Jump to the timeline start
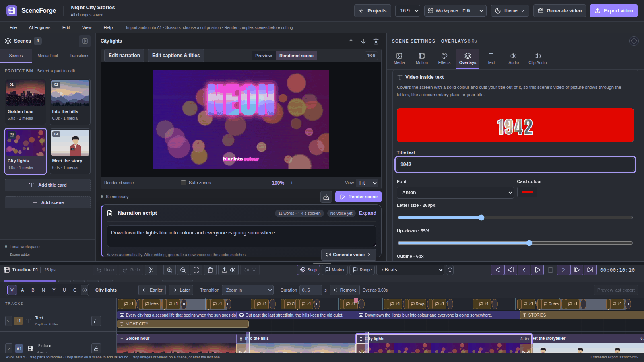Viewport: 644px width, 362px height. [497, 270]
